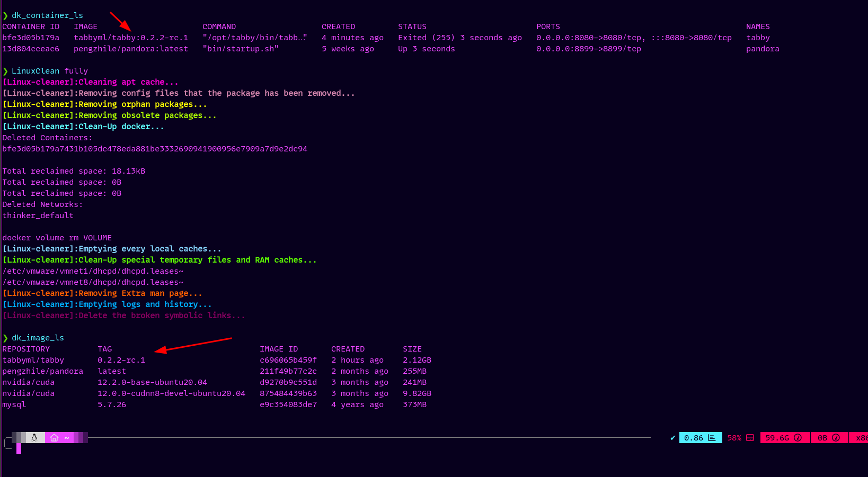The height and width of the screenshot is (477, 868).
Task: Click the deleted network thinker_default
Action: click(x=38, y=215)
